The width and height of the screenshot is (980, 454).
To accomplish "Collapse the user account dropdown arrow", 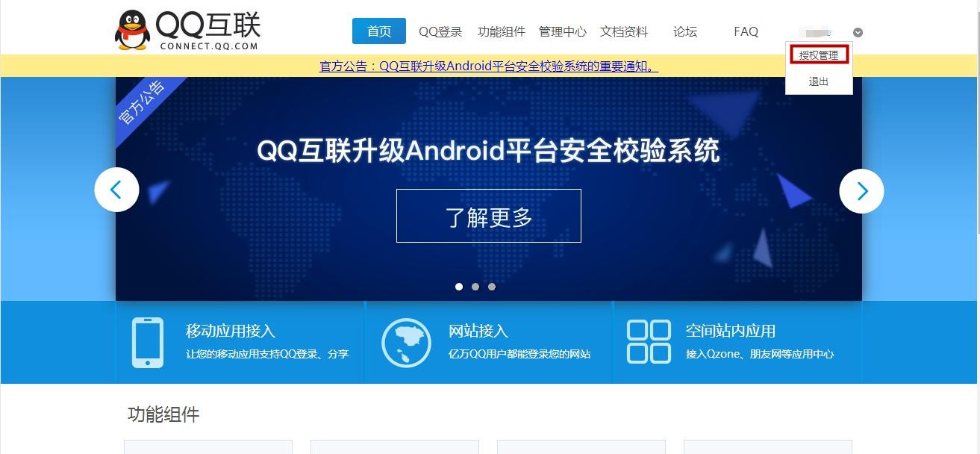I will coord(858,32).
